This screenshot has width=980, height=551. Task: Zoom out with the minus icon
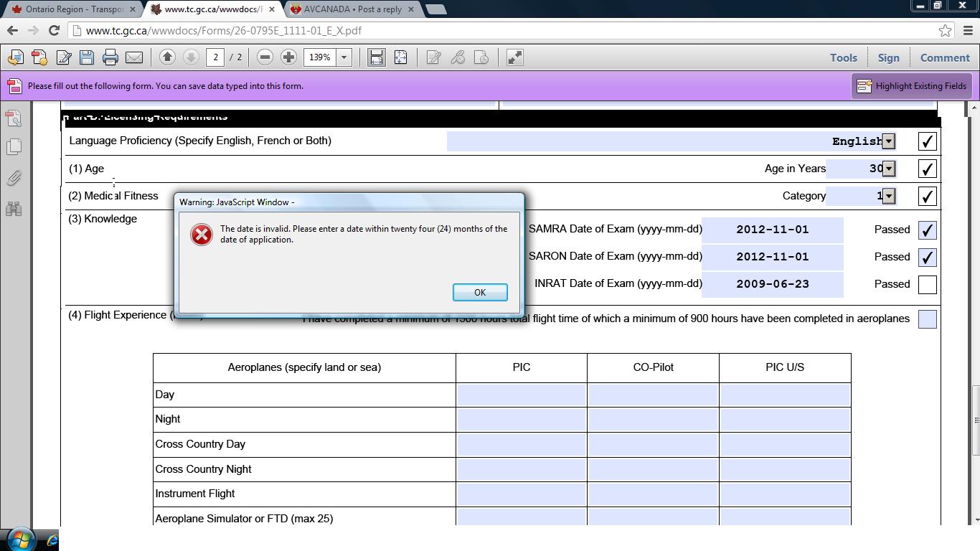pos(265,57)
